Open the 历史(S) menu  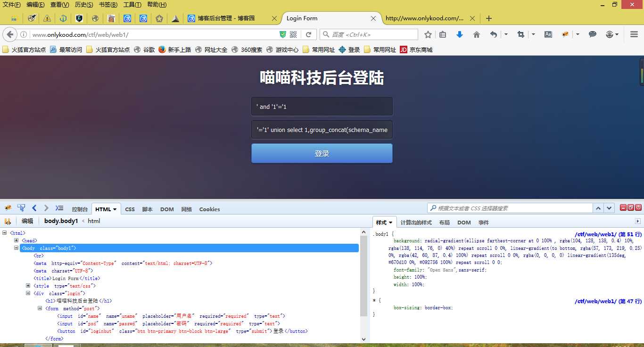pos(84,5)
